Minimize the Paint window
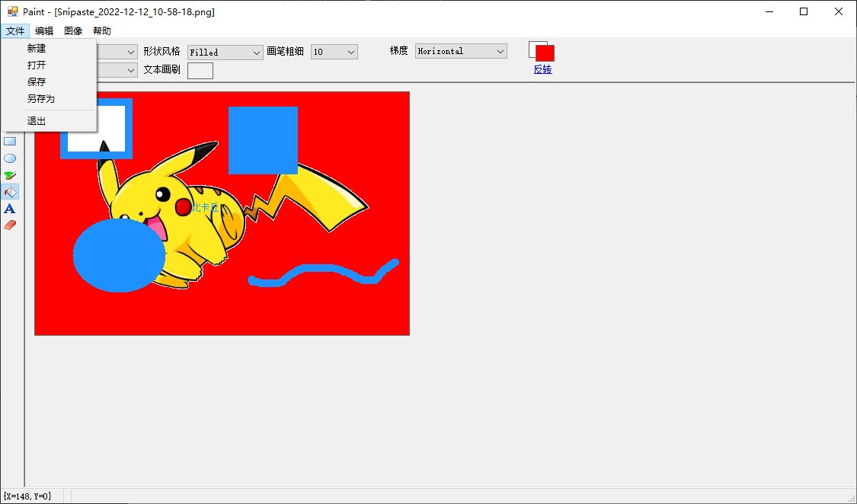The height and width of the screenshot is (504, 857). [769, 11]
